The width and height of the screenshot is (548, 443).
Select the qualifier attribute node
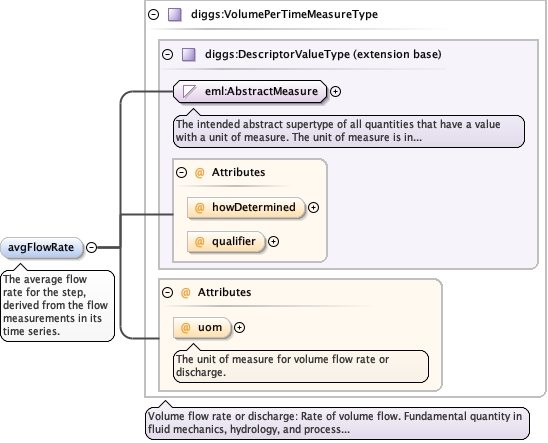pyautogui.click(x=226, y=241)
